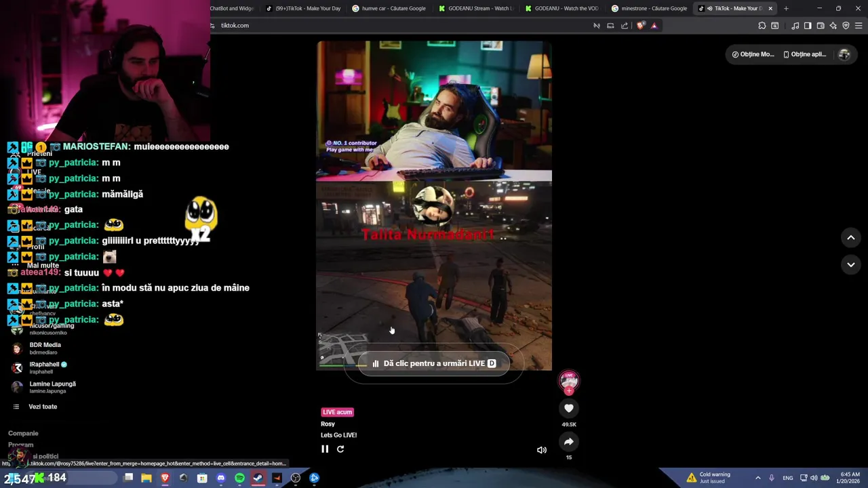Switch to the 'minestrone - Căutare Google' tab
The image size is (868, 488).
pyautogui.click(x=648, y=8)
